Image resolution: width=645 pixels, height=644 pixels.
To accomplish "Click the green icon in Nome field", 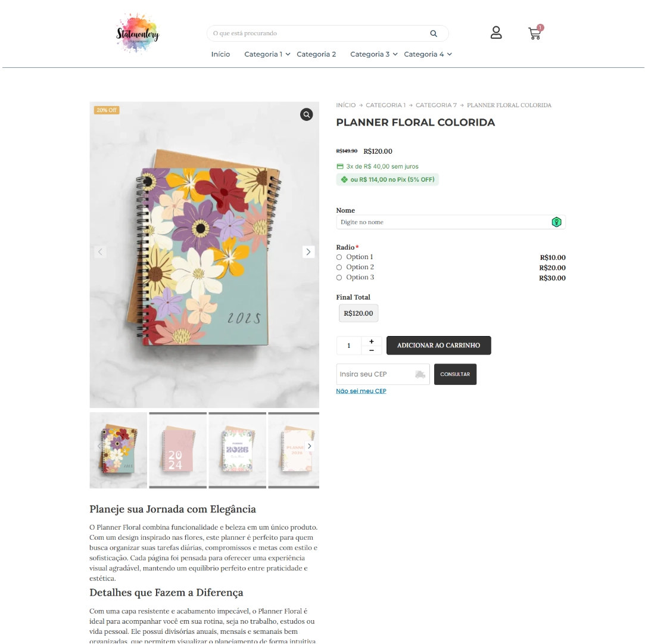I will [556, 222].
